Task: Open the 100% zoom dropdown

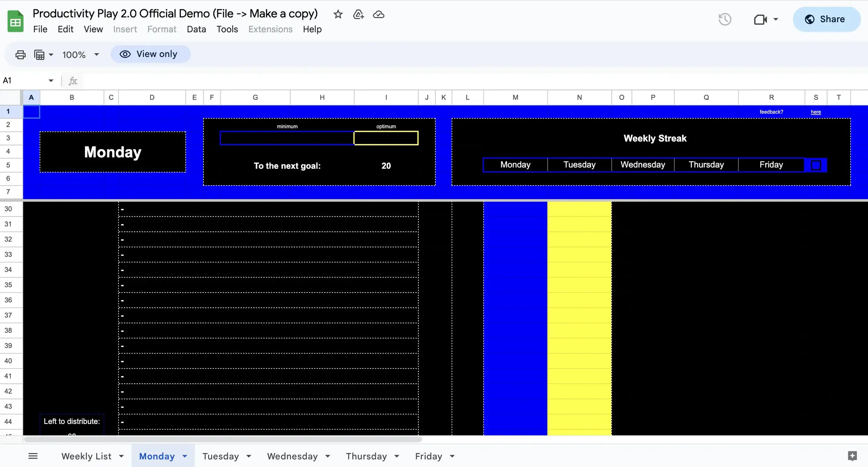Action: pos(81,54)
